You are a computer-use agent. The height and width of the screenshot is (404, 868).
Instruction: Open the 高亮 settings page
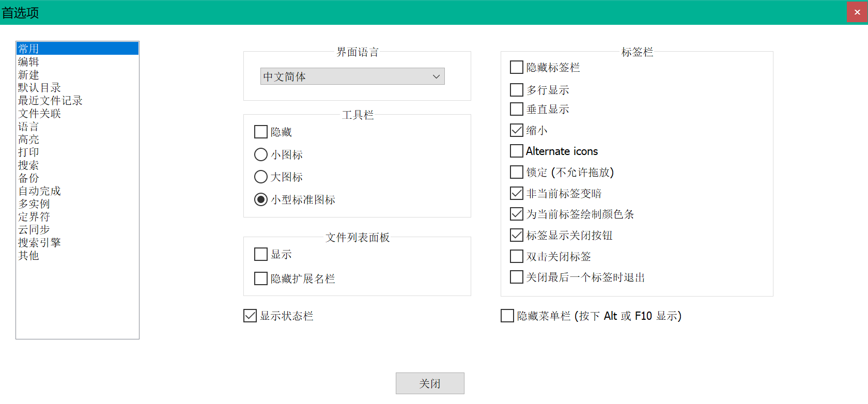pos(28,138)
